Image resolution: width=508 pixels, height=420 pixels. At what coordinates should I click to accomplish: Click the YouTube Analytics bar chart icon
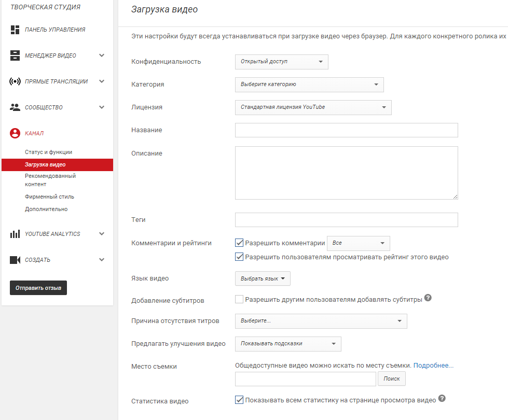coord(15,234)
